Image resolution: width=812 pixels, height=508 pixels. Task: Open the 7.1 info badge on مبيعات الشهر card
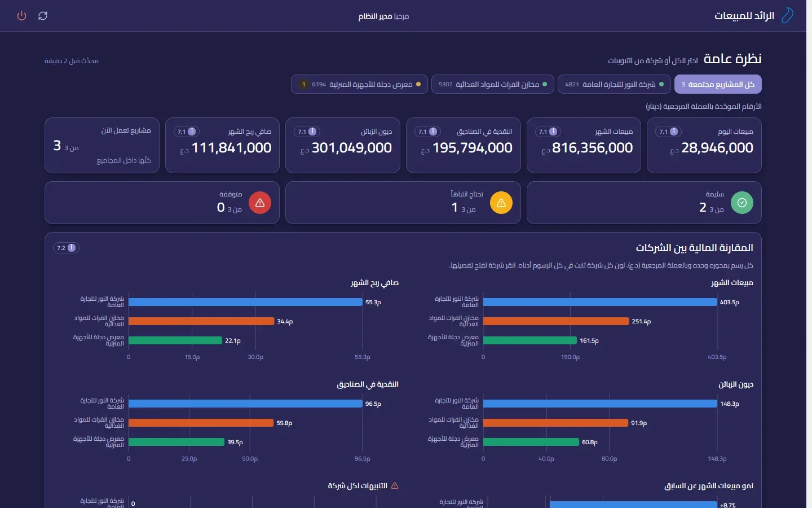coord(548,132)
